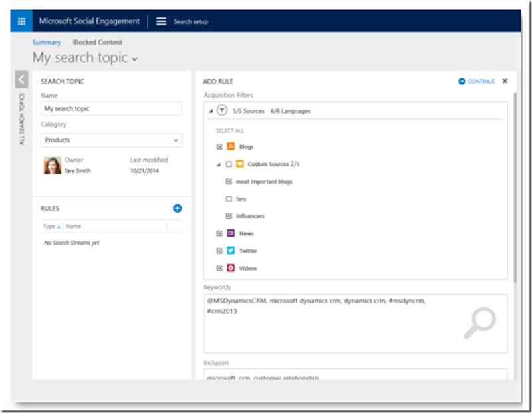This screenshot has height=413, width=532.
Task: Uncheck the Blogs source checkbox
Action: tap(219, 146)
